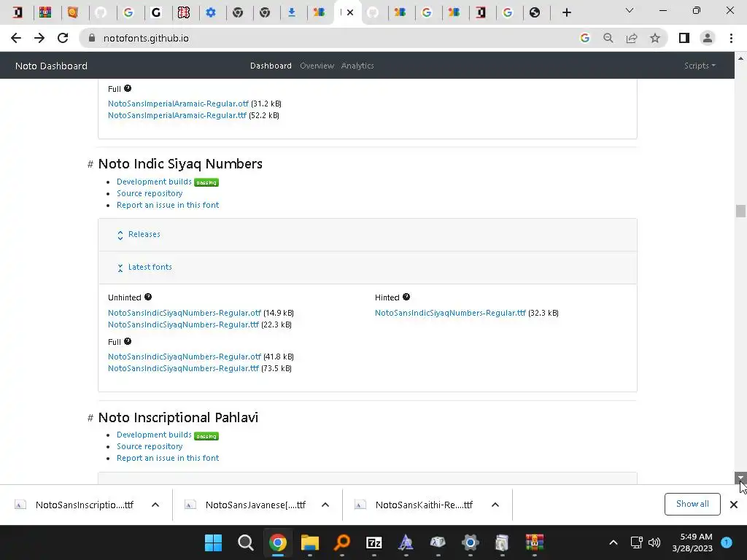Open File Explorer from the taskbar

(x=309, y=542)
